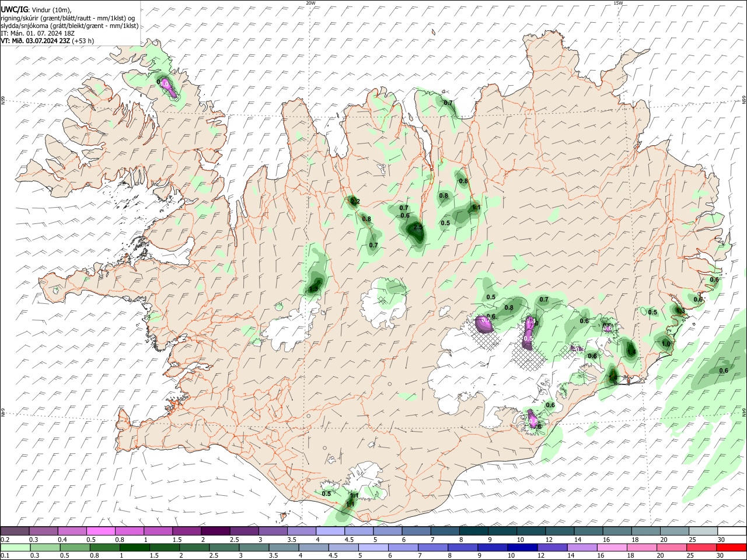Viewport: 747px width, 560px height.
Task: Pick the lavender 4–4.5 snow legend swatch
Action: (x=330, y=531)
